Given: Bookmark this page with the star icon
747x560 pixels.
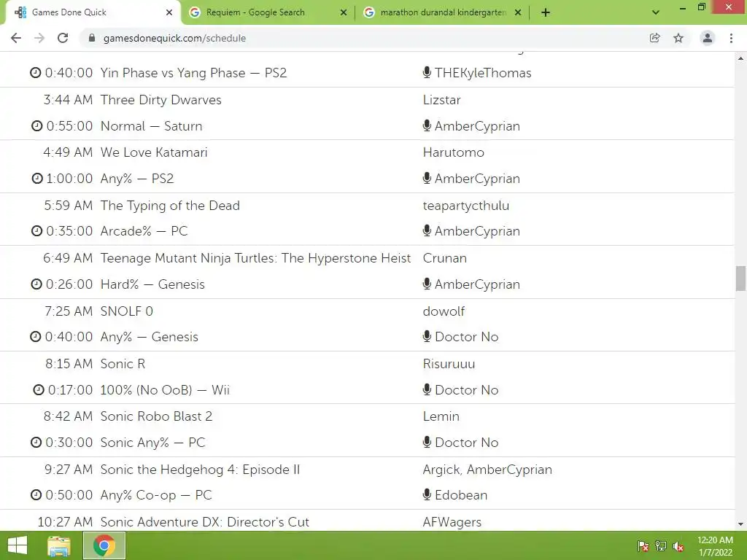Looking at the screenshot, I should click(678, 38).
